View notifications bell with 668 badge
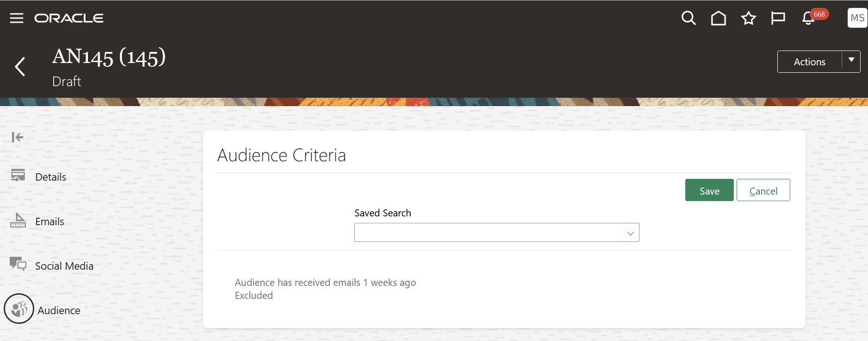This screenshot has height=341, width=868. tap(809, 18)
